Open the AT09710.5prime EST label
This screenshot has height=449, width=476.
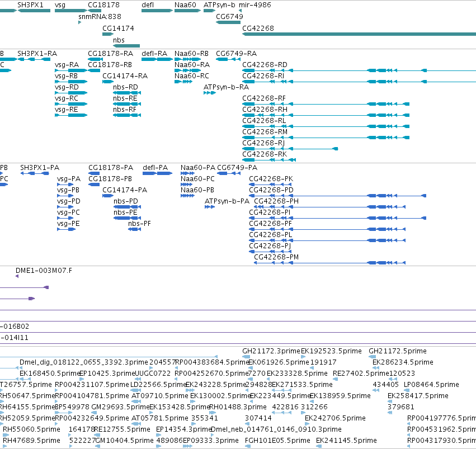click(159, 396)
